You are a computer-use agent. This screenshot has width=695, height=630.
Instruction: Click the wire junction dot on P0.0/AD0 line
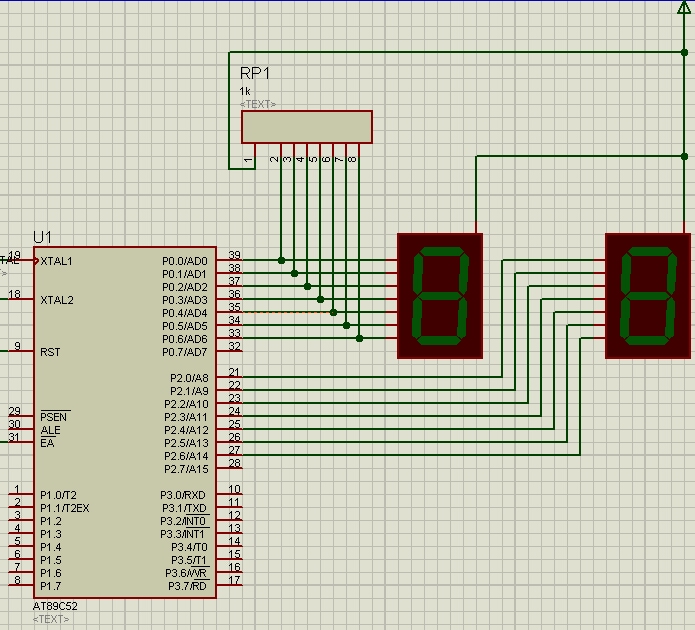282,260
